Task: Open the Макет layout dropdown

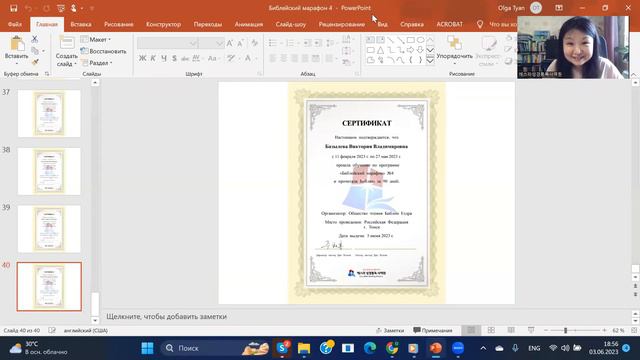Action: 96,40
